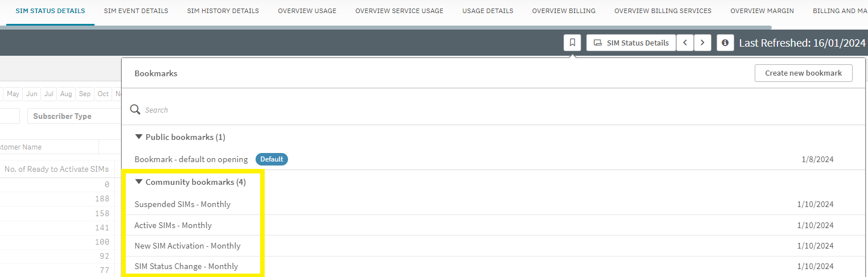This screenshot has width=868, height=277.
Task: Collapse the Public bookmarks section
Action: [139, 137]
